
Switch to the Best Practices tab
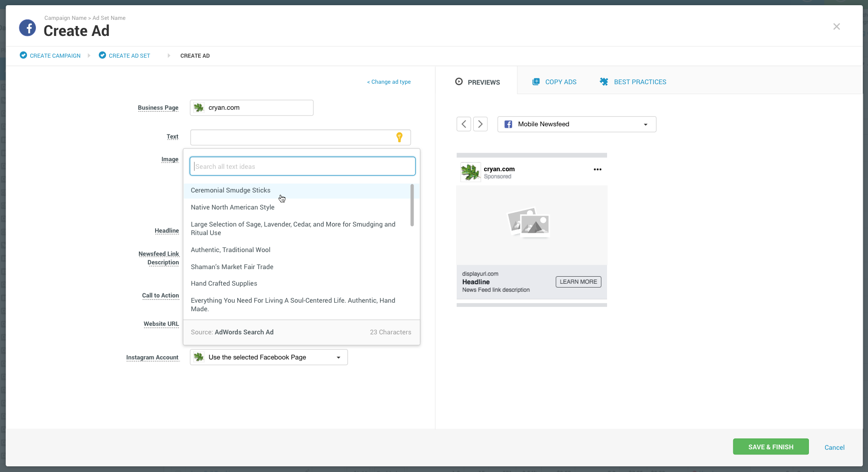[633, 82]
